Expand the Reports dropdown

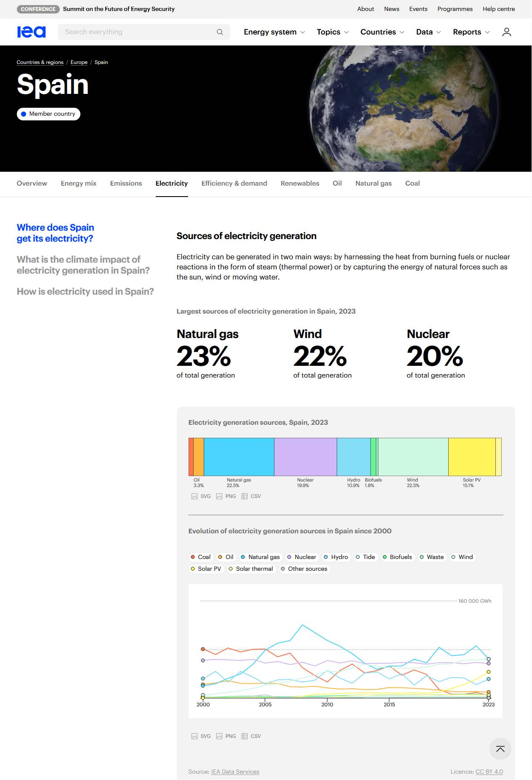pos(471,32)
